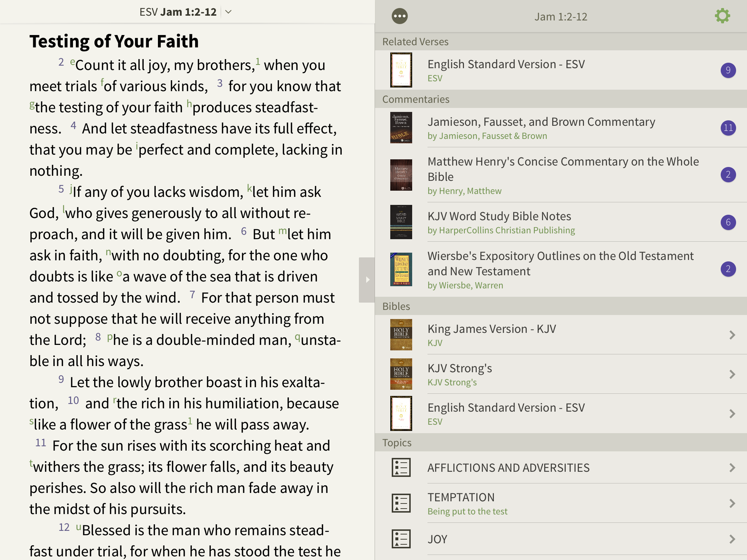Screen dimensions: 747x560
Task: Tap cross-reference f before 'of various kinds'
Action: click(102, 82)
